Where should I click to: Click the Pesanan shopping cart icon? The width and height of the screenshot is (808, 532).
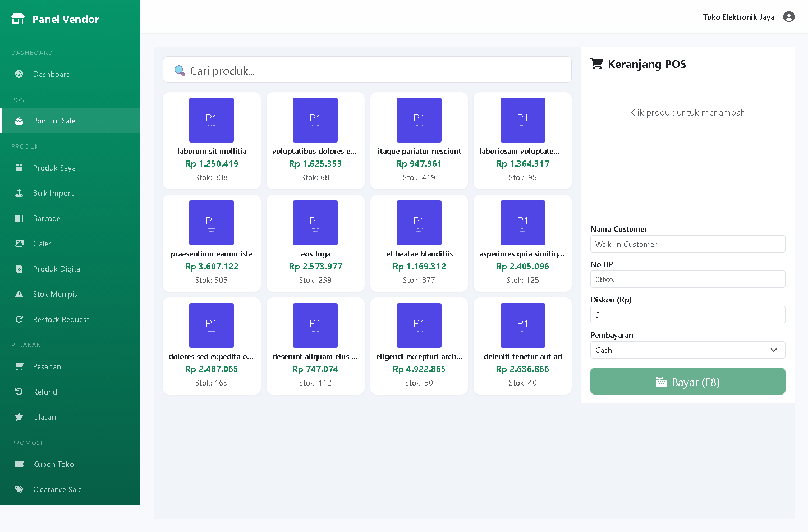coord(19,366)
